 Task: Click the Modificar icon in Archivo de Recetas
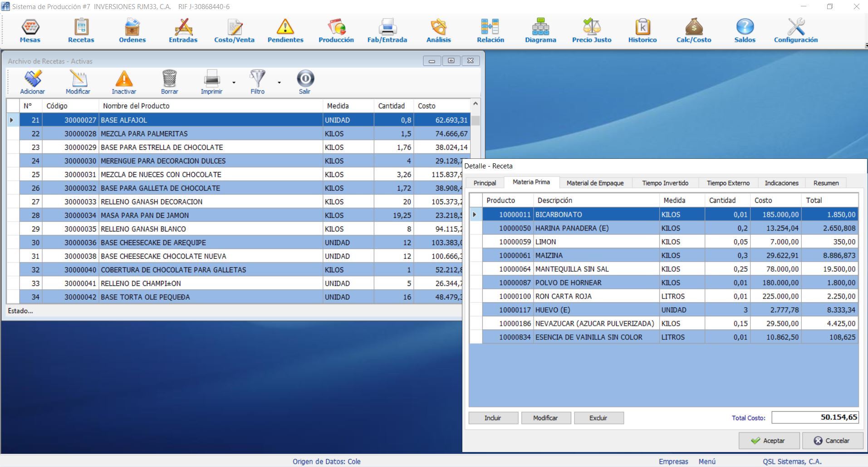pos(78,79)
